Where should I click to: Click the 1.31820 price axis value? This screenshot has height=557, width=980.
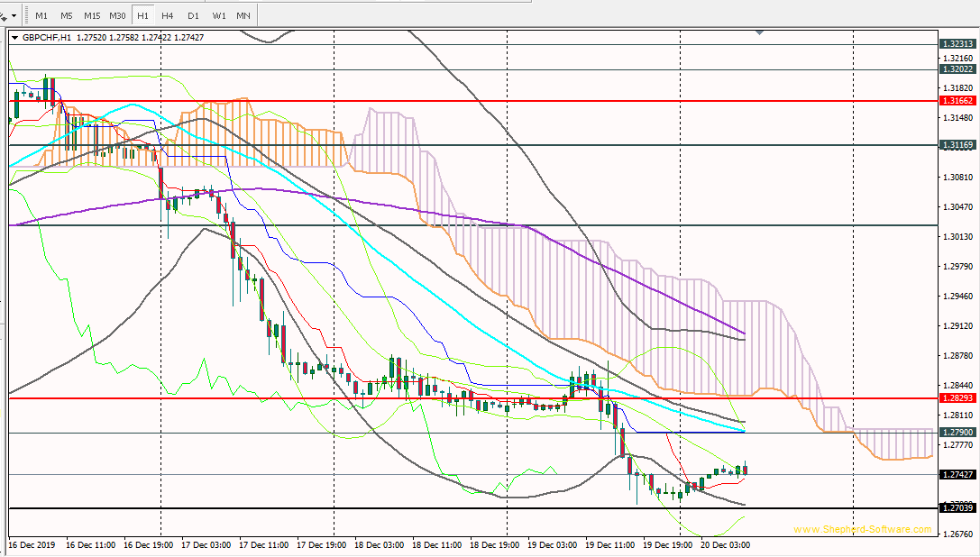tap(958, 88)
